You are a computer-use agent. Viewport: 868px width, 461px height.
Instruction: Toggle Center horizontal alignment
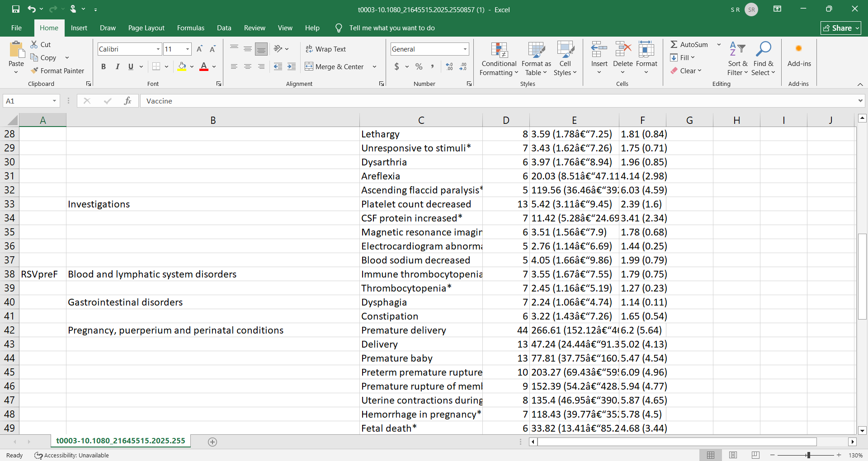click(x=248, y=66)
